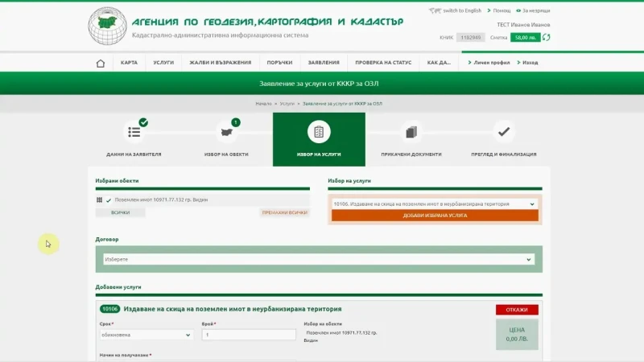
Task: Click Услуги breadcrumb link
Action: tap(287, 104)
